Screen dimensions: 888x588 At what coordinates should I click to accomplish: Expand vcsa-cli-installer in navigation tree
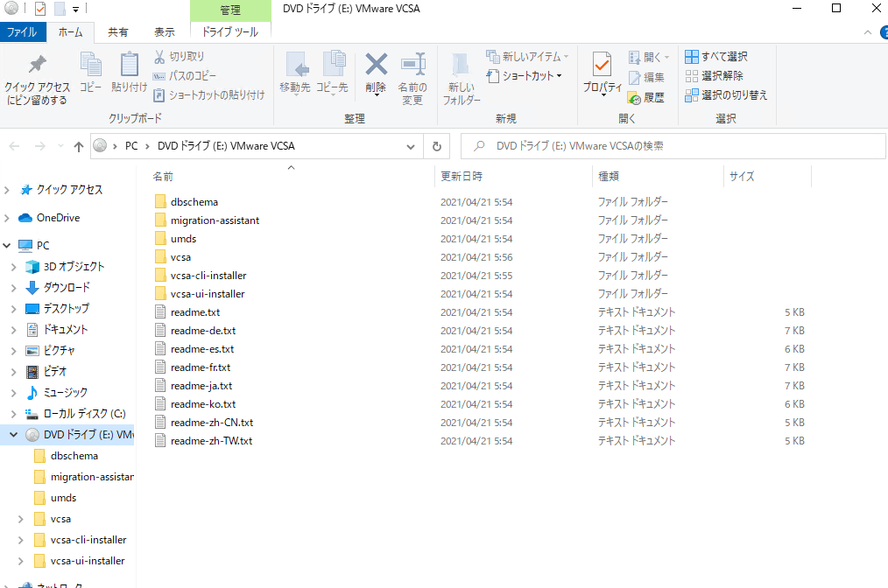[20, 540]
